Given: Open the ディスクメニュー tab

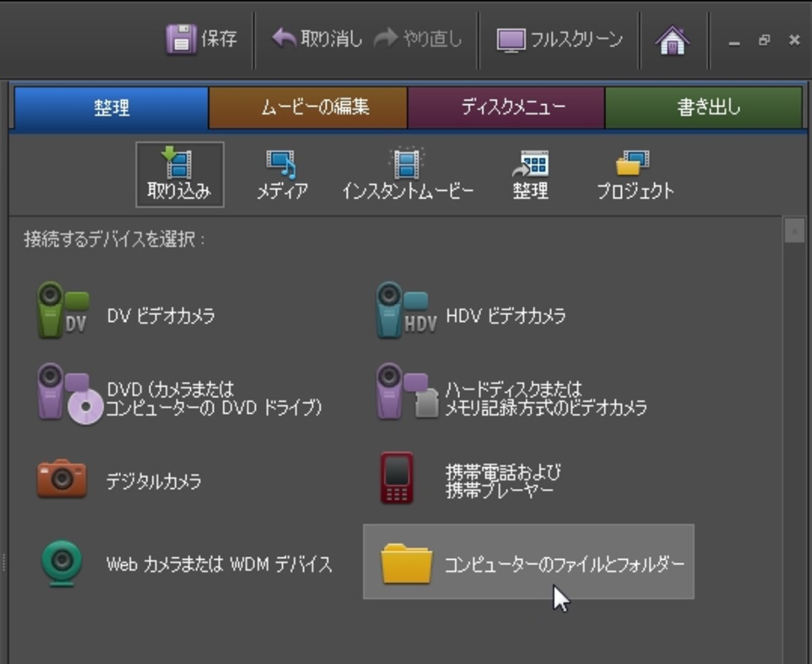Looking at the screenshot, I should (505, 108).
